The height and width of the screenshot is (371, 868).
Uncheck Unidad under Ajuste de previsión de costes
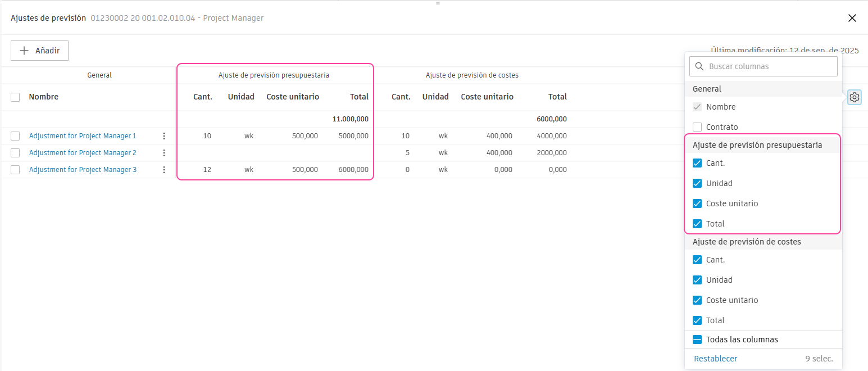click(x=697, y=280)
